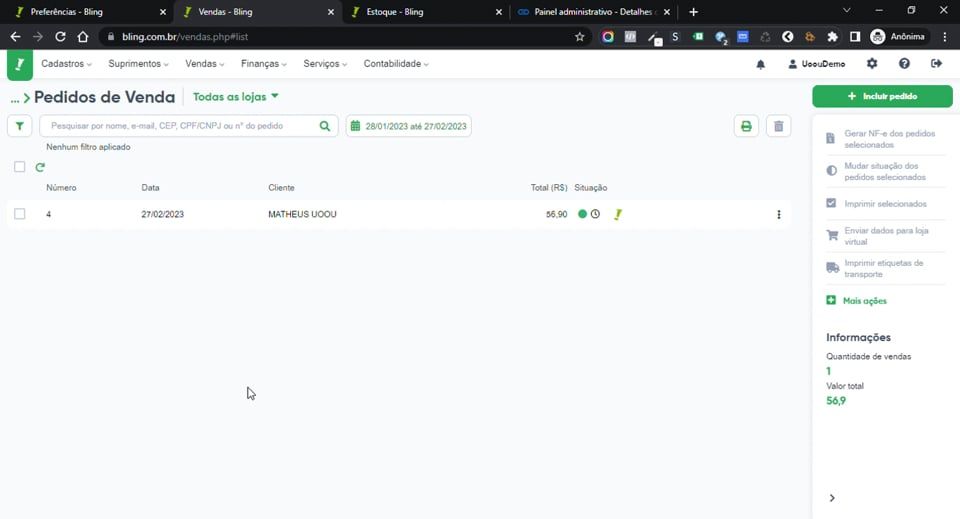The height and width of the screenshot is (519, 960).
Task: Open the help question mark icon
Action: 904,64
